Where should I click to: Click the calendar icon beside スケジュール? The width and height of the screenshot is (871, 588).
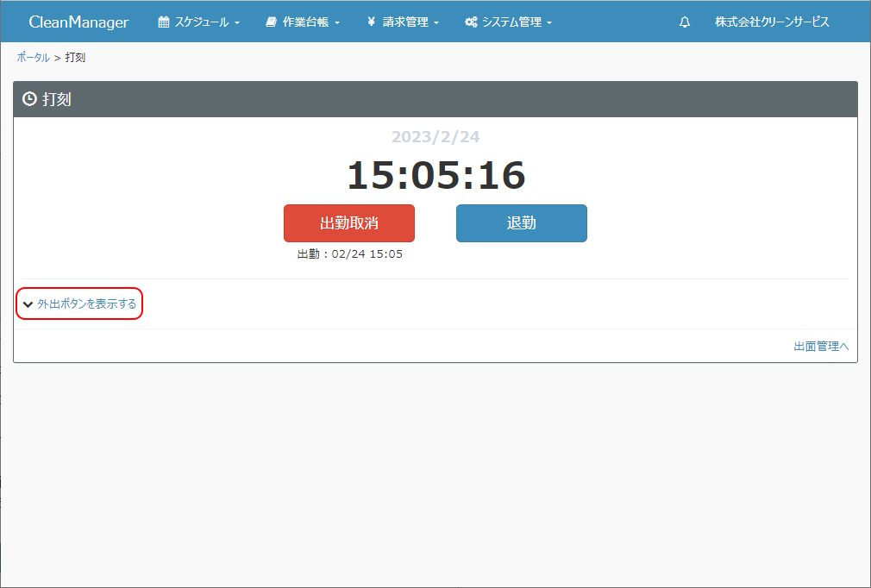[164, 22]
